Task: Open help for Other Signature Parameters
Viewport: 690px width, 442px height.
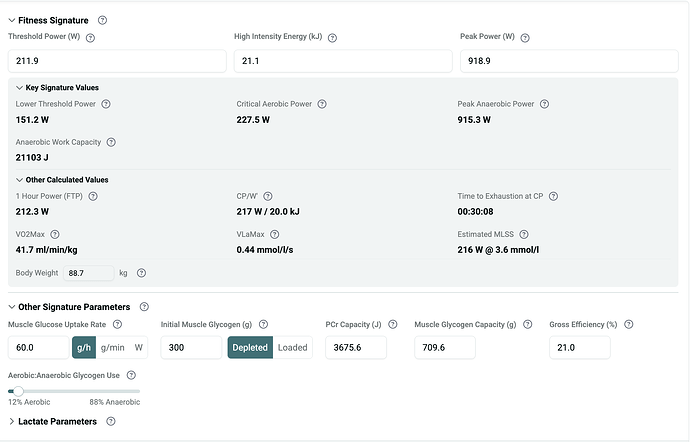Action: [x=144, y=307]
